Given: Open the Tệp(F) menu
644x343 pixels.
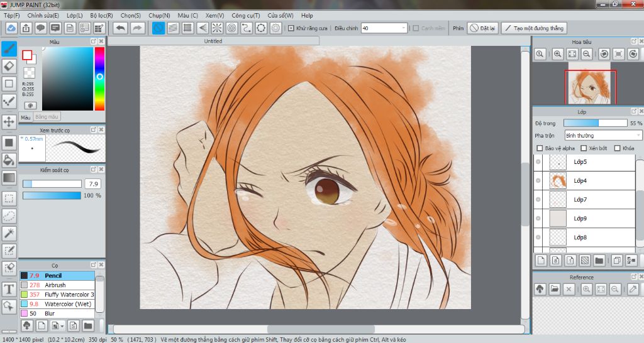Looking at the screenshot, I should (x=11, y=15).
